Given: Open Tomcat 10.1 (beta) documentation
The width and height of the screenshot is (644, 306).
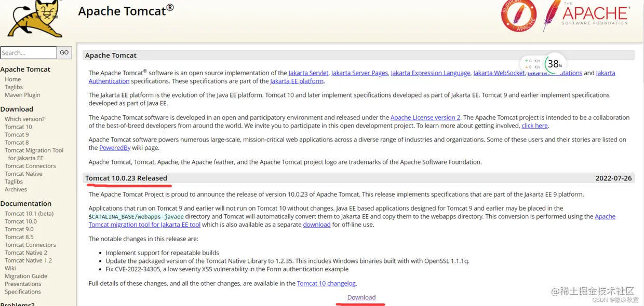Looking at the screenshot, I should pos(29,213).
